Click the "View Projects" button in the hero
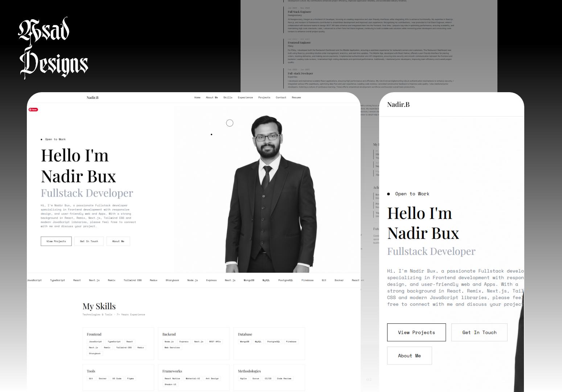 click(56, 241)
